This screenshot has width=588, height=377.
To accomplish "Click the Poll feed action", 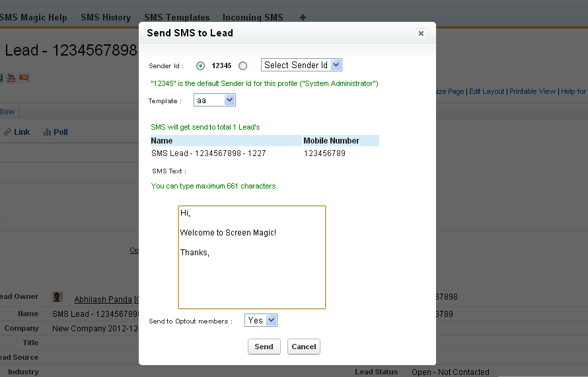I will coord(60,132).
